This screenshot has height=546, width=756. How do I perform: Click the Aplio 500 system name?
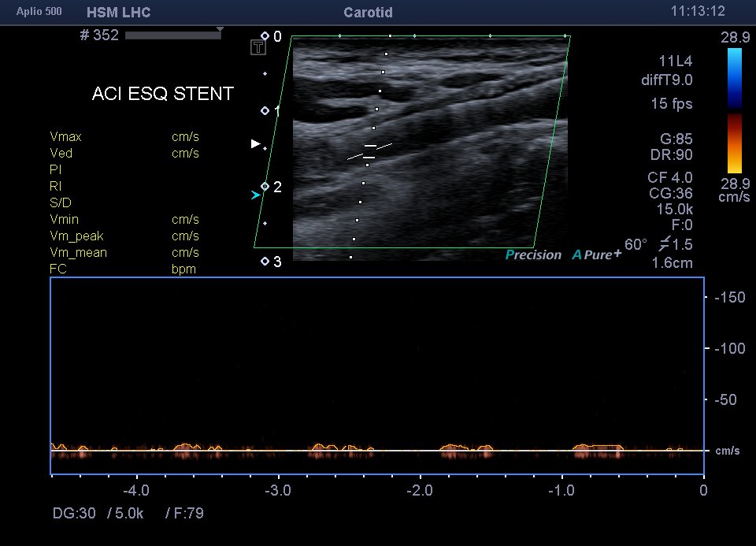[39, 12]
